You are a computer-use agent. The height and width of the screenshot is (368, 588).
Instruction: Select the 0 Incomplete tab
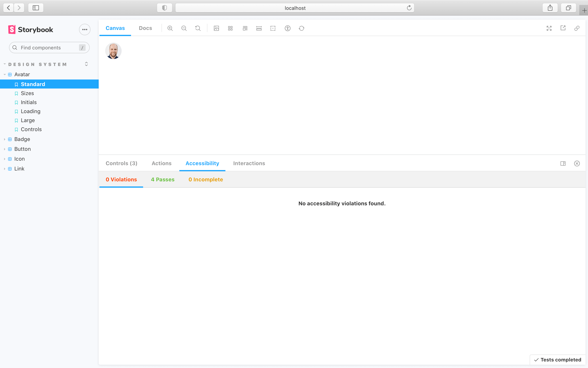206,179
